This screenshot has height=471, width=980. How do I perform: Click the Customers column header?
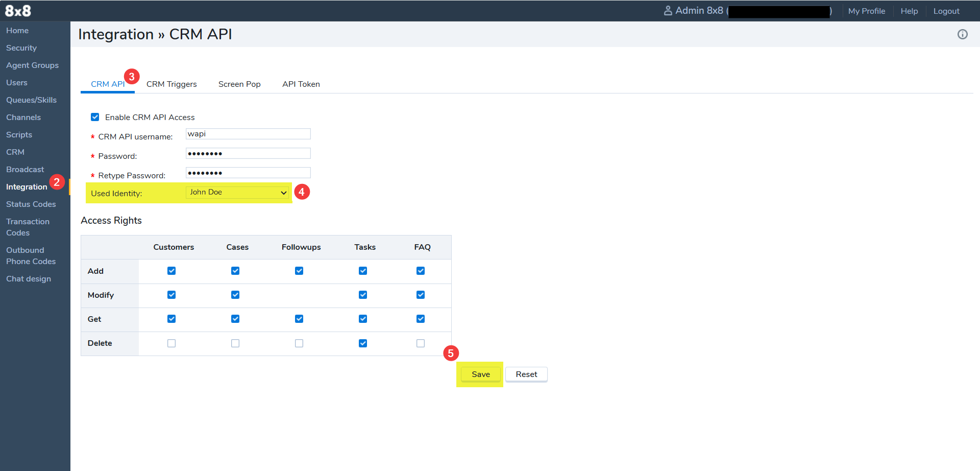(174, 247)
